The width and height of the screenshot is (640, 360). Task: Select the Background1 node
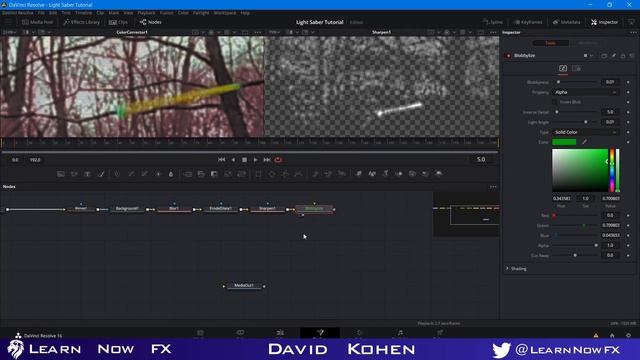click(127, 209)
